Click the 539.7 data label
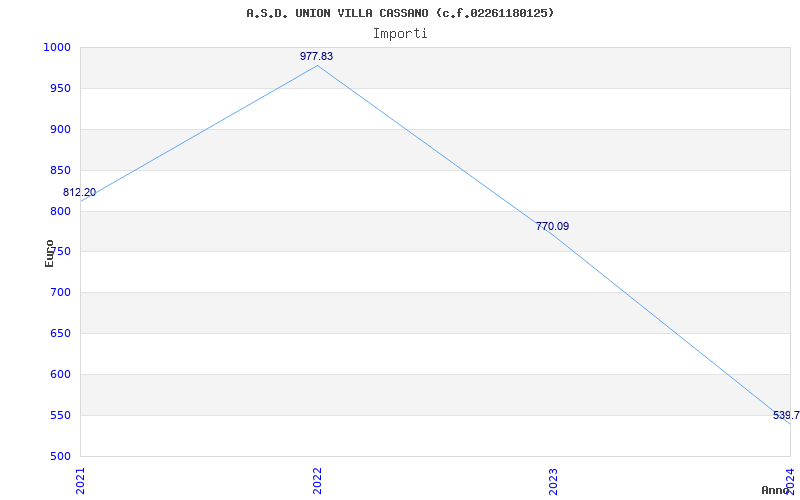Image resolution: width=800 pixels, height=500 pixels. (x=786, y=415)
